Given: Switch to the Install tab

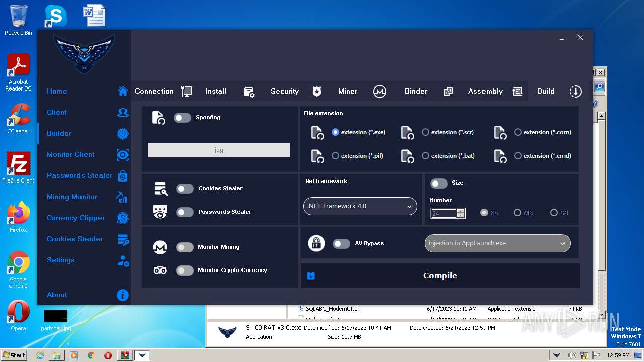Looking at the screenshot, I should click(216, 91).
